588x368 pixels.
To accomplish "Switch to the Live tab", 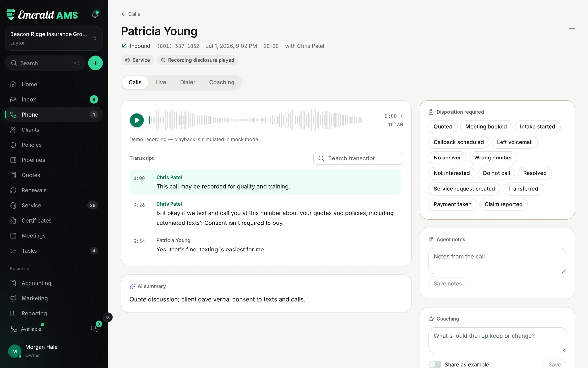I will 160,82.
